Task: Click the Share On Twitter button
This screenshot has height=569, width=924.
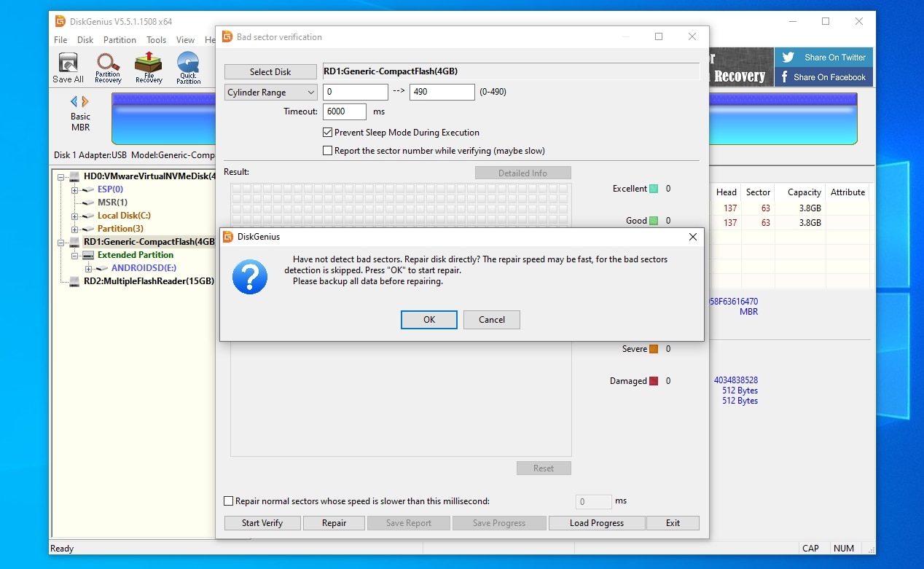Action: point(823,58)
